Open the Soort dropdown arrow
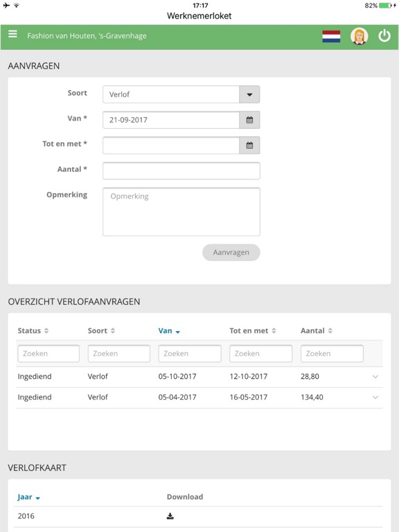399x532 pixels. pos(249,94)
